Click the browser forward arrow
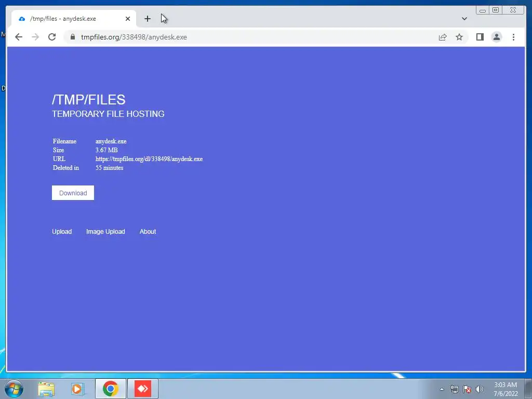 (x=35, y=37)
